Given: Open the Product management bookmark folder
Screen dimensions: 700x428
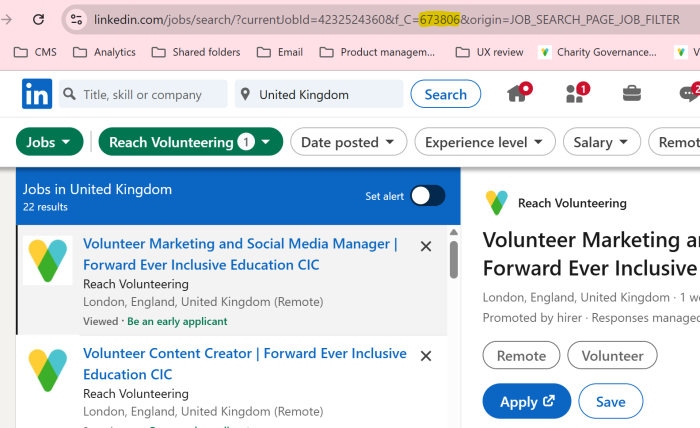Looking at the screenshot, I should [377, 52].
